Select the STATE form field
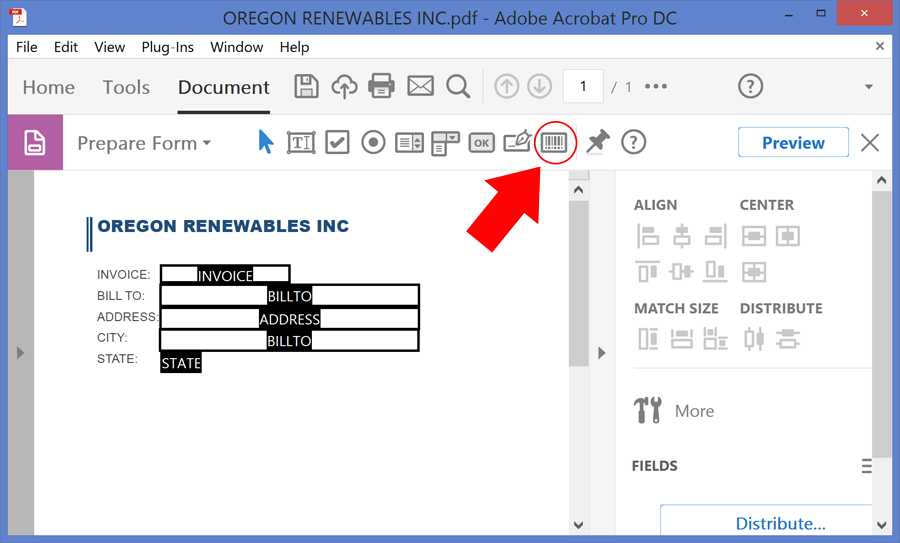The height and width of the screenshot is (543, 900). click(x=181, y=362)
